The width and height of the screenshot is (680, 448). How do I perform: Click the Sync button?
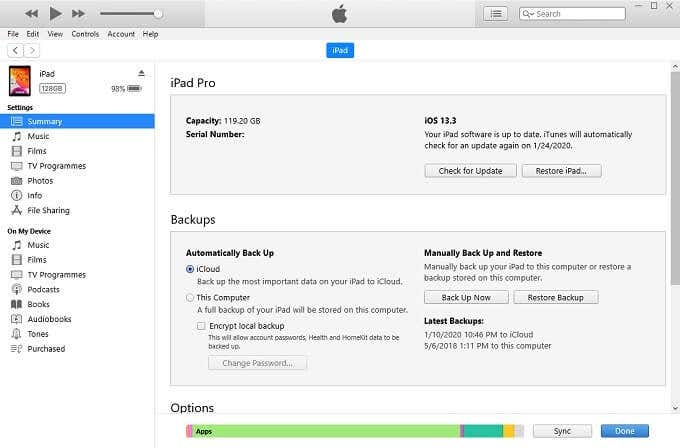(562, 431)
